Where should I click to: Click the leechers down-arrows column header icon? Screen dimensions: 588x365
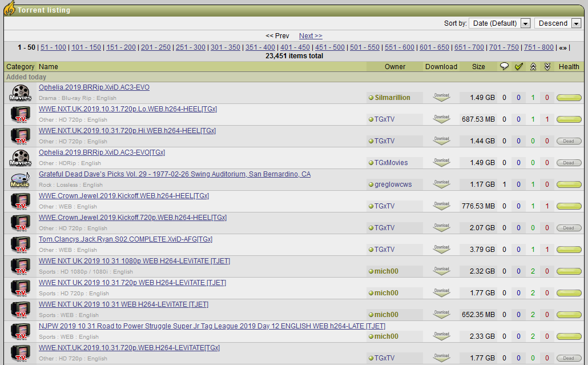pyautogui.click(x=547, y=67)
